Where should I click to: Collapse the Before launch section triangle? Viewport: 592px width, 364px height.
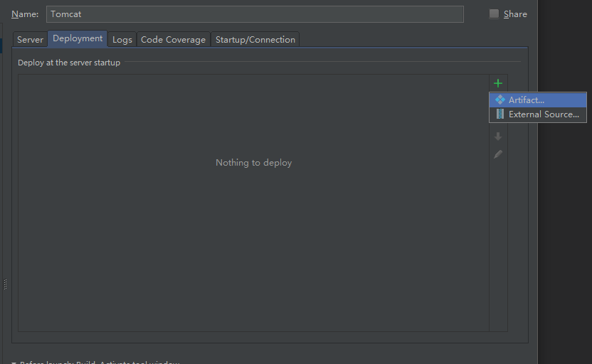pos(14,363)
